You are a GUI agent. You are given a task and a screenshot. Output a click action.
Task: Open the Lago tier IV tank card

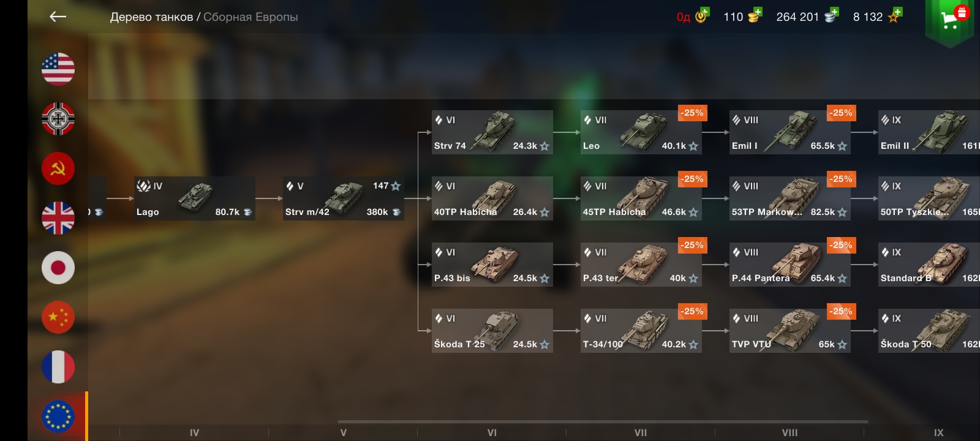[x=195, y=198]
